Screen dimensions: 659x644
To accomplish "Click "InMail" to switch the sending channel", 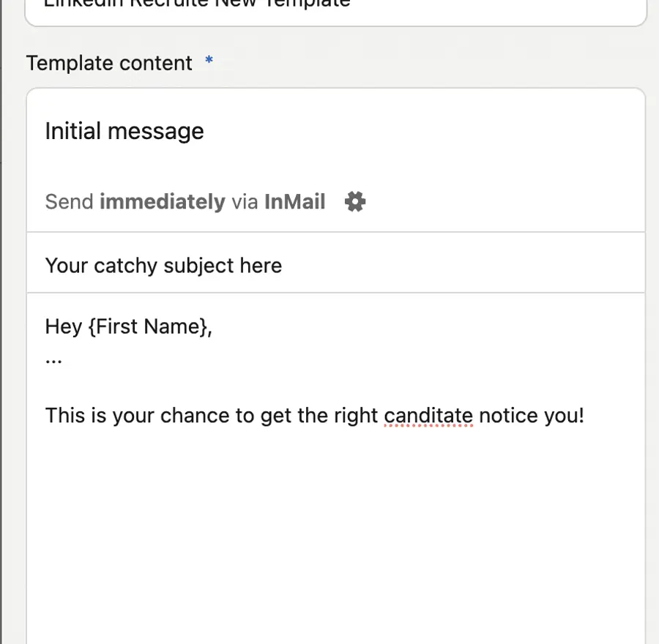I will [294, 201].
